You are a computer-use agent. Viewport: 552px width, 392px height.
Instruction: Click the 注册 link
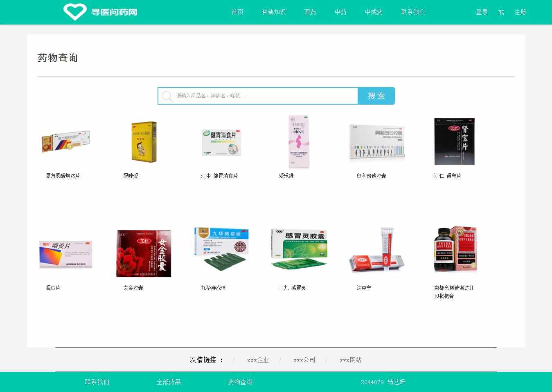(x=520, y=12)
